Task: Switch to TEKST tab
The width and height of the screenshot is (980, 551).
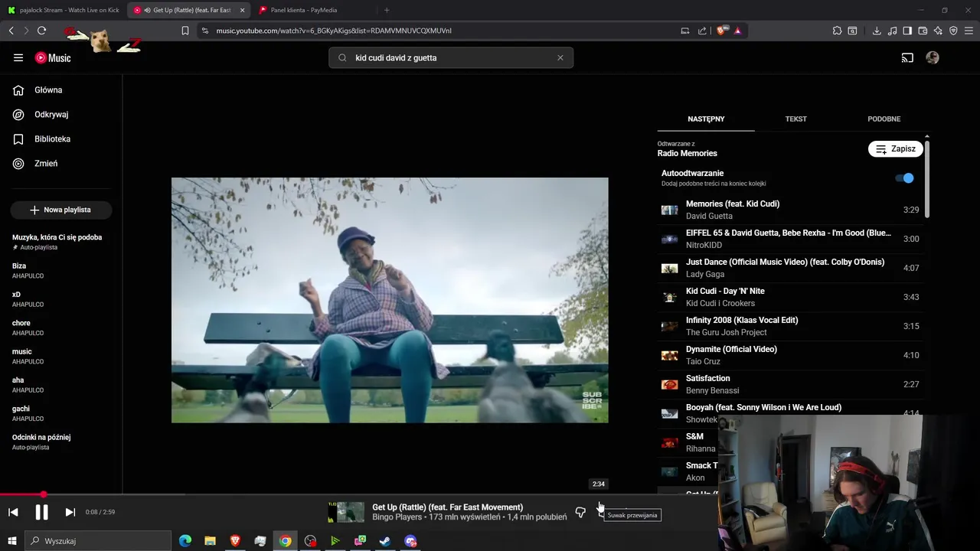Action: 795,119
